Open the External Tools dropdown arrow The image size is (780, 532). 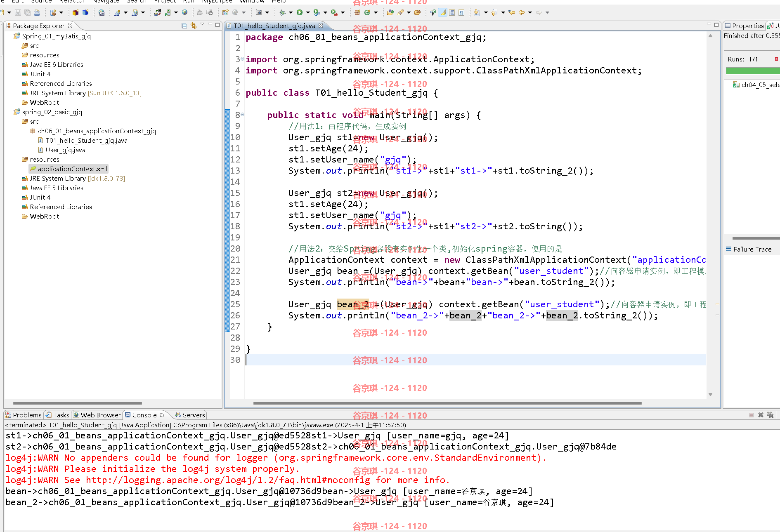343,13
